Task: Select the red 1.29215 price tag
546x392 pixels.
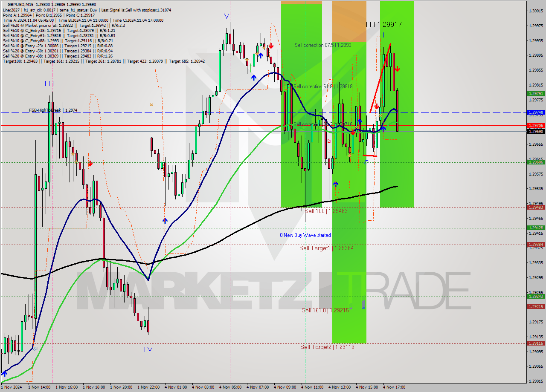Action: point(536,306)
